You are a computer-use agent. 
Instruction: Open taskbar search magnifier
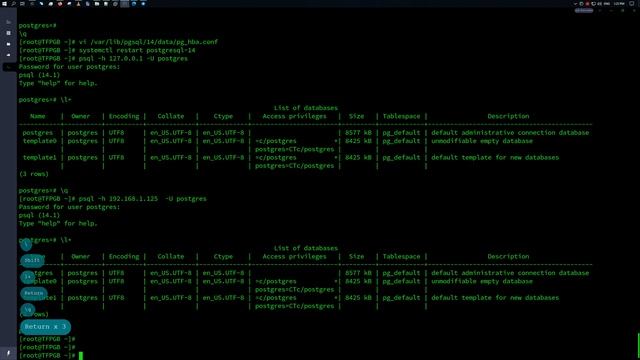tap(13, 4)
